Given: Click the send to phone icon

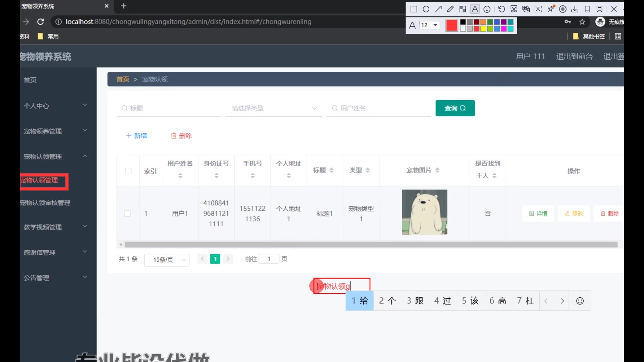Looking at the screenshot, I should [x=587, y=9].
